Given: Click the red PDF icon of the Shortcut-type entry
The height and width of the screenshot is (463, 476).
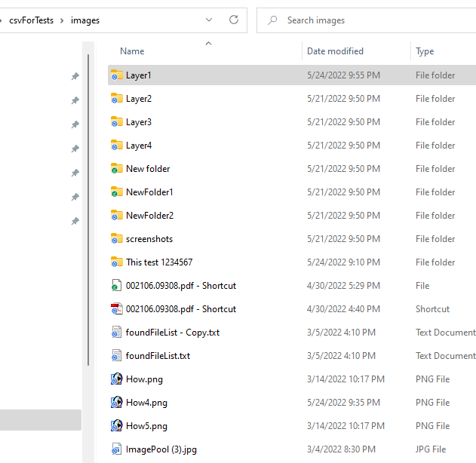Looking at the screenshot, I should [x=117, y=308].
